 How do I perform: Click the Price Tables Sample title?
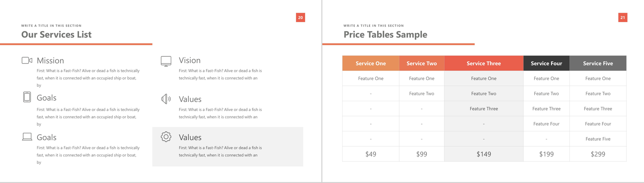[385, 35]
